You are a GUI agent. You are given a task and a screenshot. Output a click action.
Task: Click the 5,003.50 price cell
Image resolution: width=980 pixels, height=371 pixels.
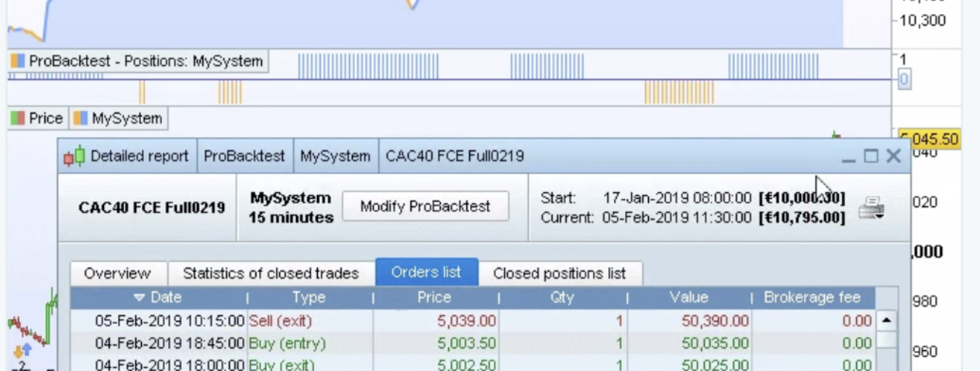click(x=466, y=344)
